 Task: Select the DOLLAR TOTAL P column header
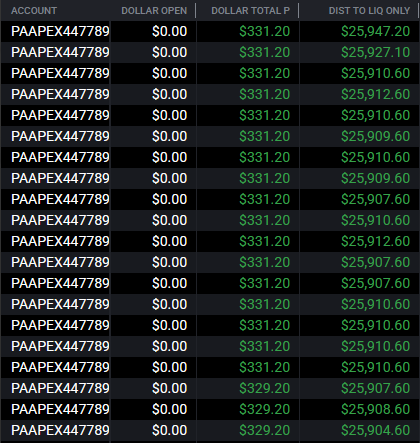[250, 11]
